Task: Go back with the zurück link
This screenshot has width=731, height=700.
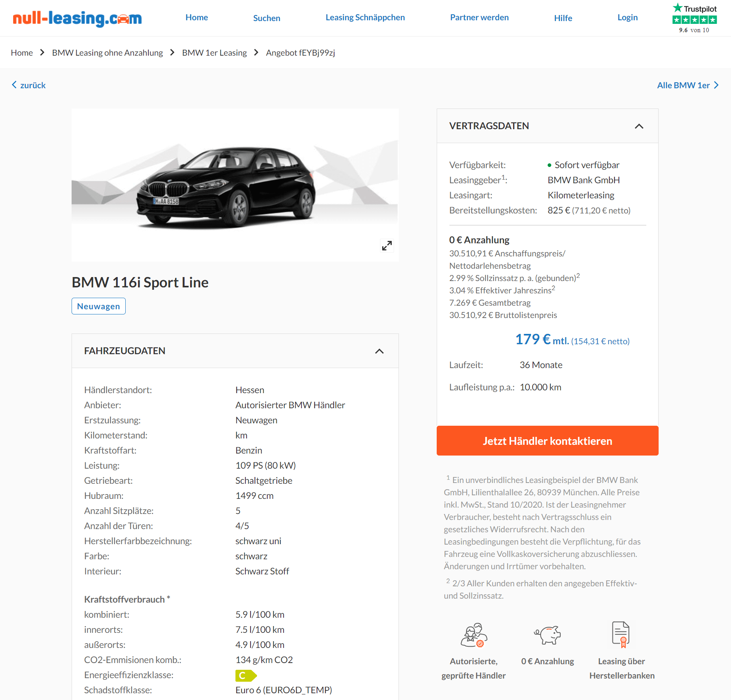Action: [x=29, y=85]
